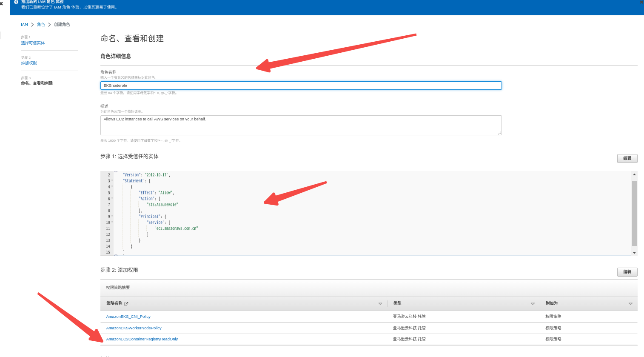Click 权限策略 cell in AmazonEKS_CNI_Policy row
The height and width of the screenshot is (357, 644).
(x=553, y=317)
